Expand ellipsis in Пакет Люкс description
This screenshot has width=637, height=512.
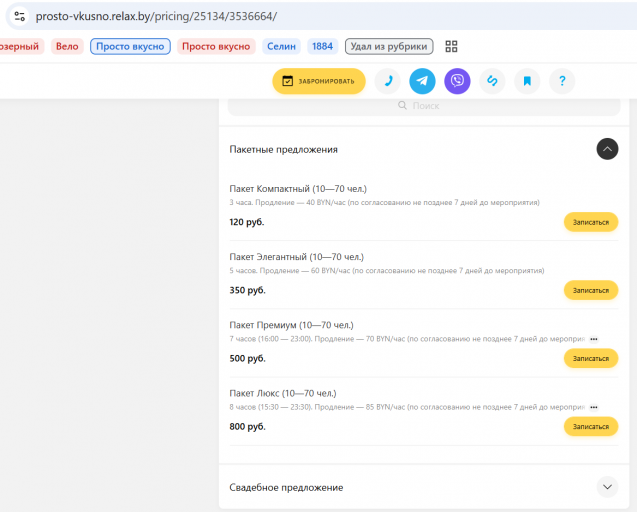point(594,407)
